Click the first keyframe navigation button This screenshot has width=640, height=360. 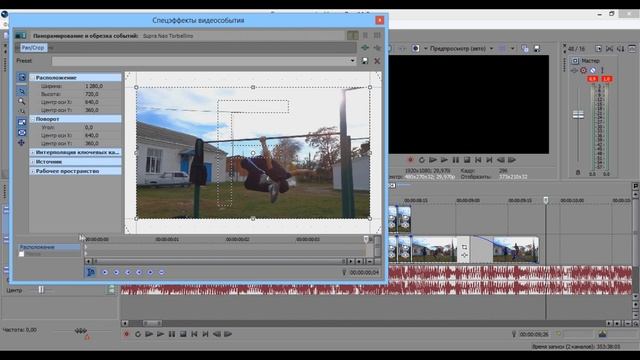point(105,272)
